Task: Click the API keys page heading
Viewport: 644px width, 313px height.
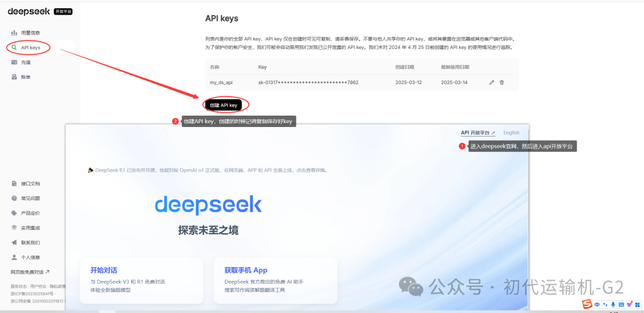Action: [x=222, y=18]
